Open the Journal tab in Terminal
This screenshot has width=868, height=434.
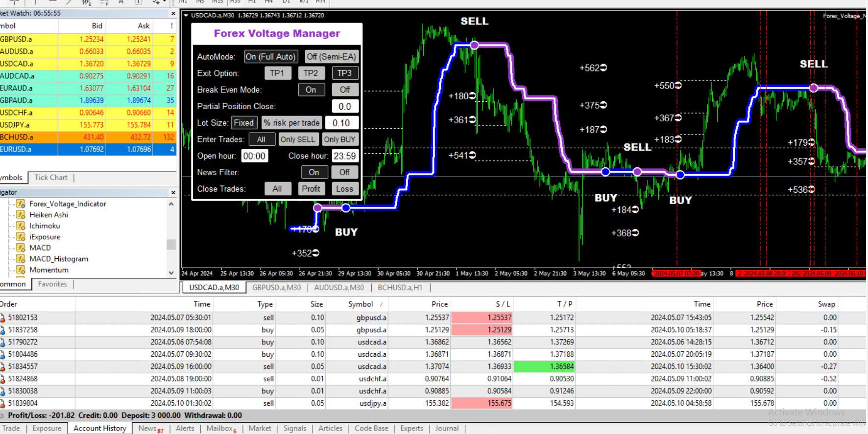pyautogui.click(x=447, y=428)
